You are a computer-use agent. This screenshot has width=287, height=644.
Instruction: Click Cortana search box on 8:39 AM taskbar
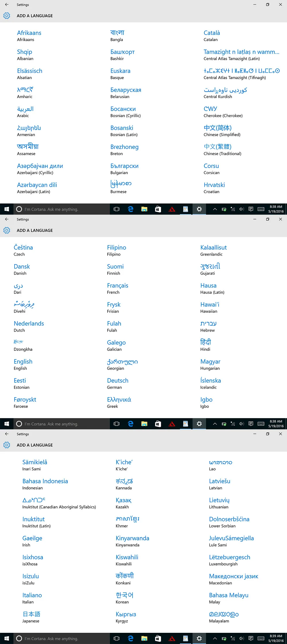click(62, 638)
